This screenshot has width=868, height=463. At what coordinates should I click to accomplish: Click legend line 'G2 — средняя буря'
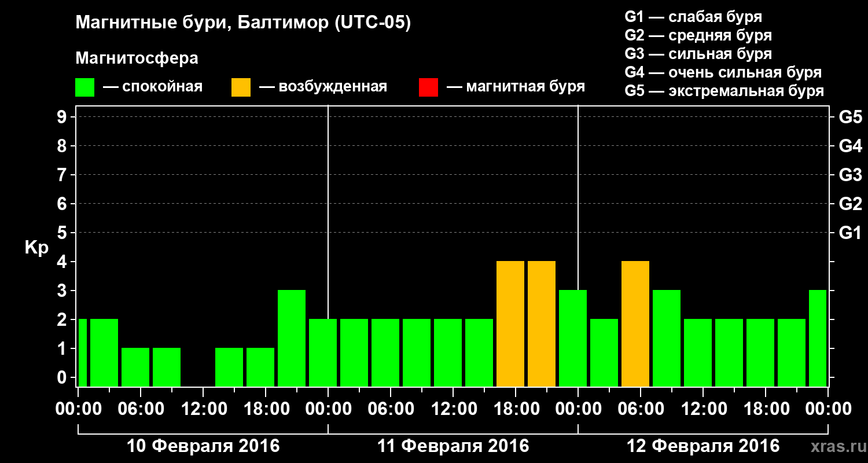(x=698, y=35)
